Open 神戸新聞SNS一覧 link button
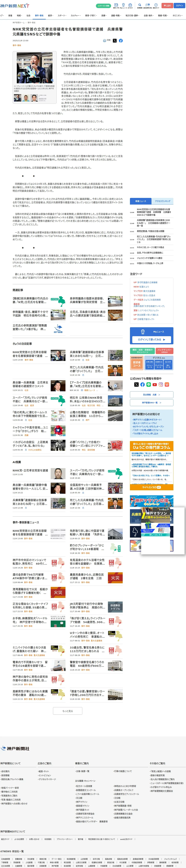The image size is (186, 868). pos(152,403)
